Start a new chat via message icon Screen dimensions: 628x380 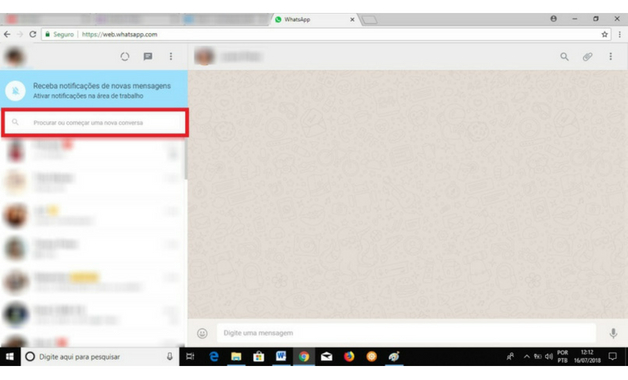coord(148,56)
